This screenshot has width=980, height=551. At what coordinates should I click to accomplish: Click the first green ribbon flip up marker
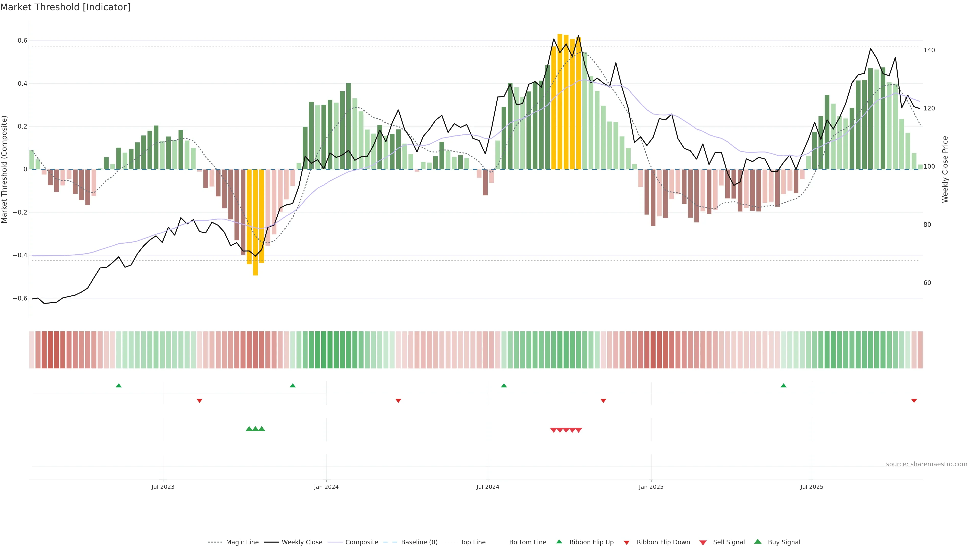(x=119, y=386)
